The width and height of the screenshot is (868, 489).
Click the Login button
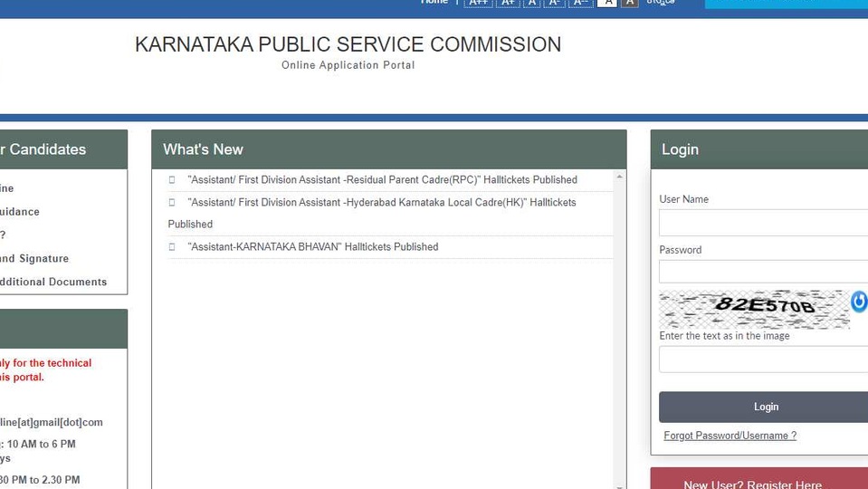[763, 407]
